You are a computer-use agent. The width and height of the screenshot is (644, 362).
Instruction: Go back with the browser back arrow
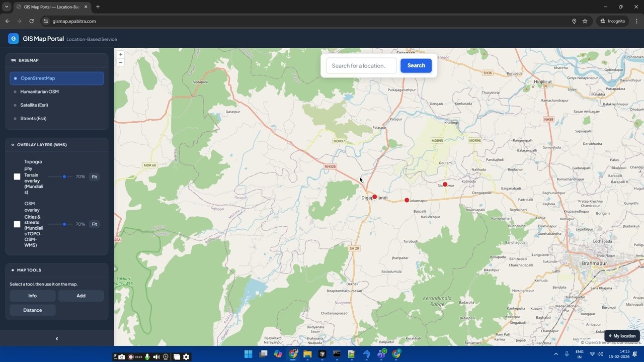pyautogui.click(x=7, y=21)
